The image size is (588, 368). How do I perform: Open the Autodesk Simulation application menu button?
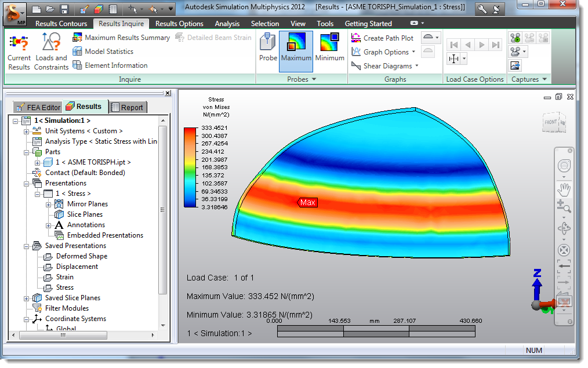coord(15,13)
